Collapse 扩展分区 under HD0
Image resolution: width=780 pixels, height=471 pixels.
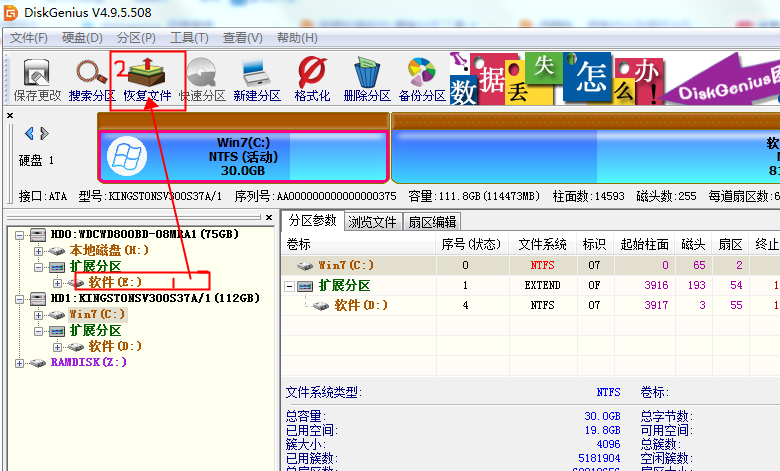(38, 267)
